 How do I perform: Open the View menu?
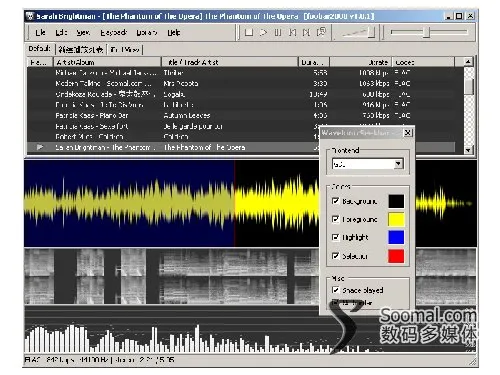click(83, 32)
